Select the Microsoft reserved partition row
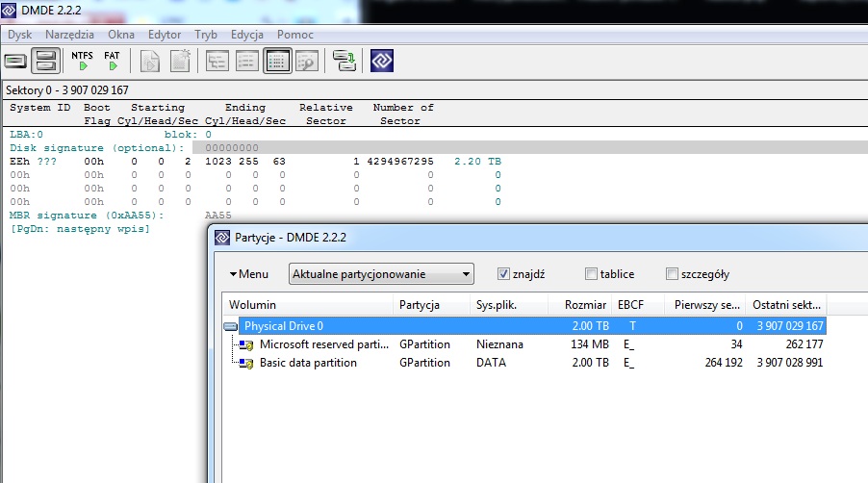The image size is (868, 483). pyautogui.click(x=524, y=344)
